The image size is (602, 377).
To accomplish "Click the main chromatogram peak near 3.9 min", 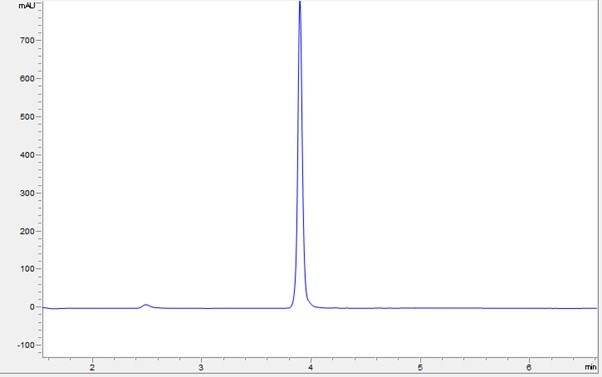I will click(300, 154).
